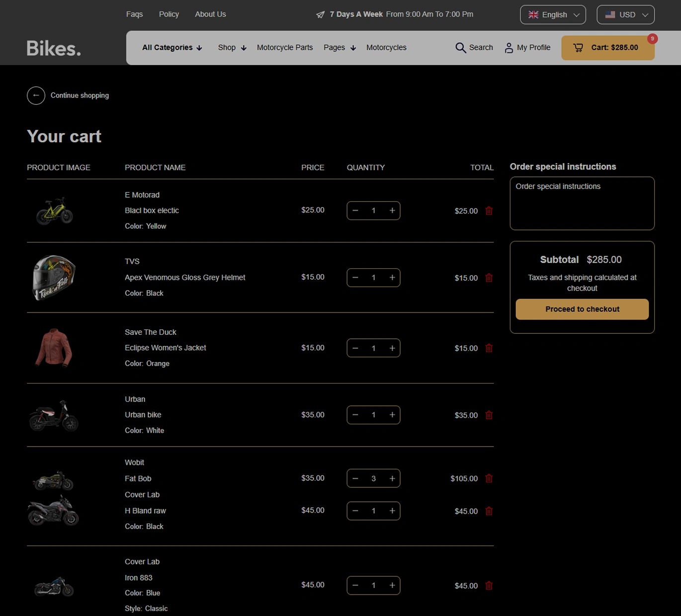Expand the Pages dropdown menu

340,48
